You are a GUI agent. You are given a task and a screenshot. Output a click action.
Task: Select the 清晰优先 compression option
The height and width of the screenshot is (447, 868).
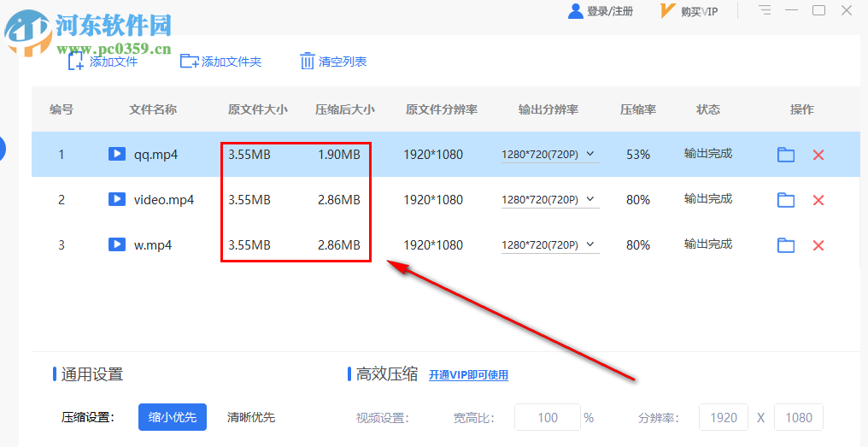click(x=251, y=417)
